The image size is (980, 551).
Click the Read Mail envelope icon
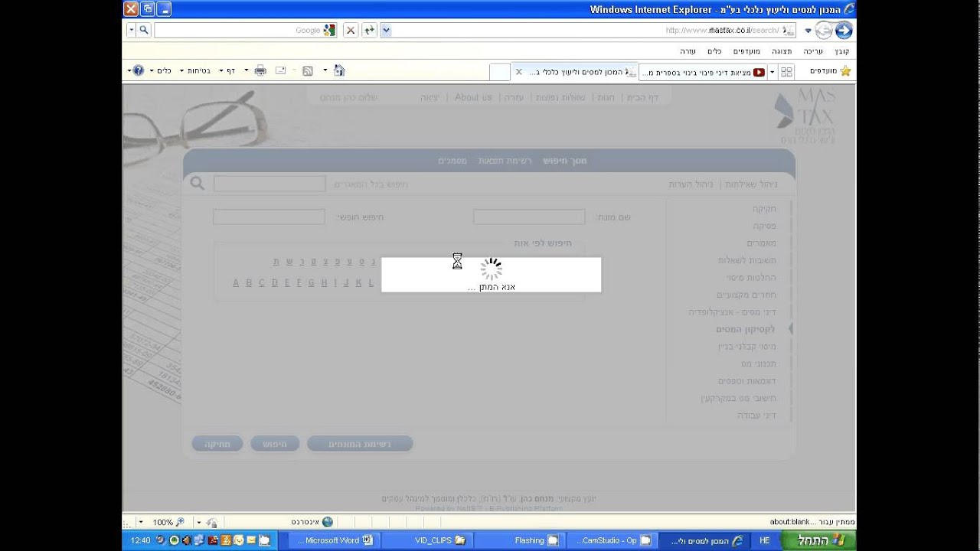(x=280, y=70)
